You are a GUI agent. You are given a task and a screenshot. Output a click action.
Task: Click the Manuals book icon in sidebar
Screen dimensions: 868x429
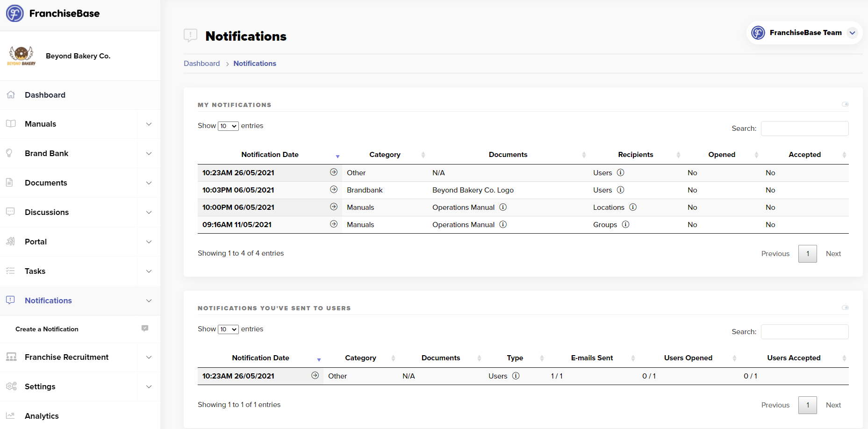pos(11,124)
